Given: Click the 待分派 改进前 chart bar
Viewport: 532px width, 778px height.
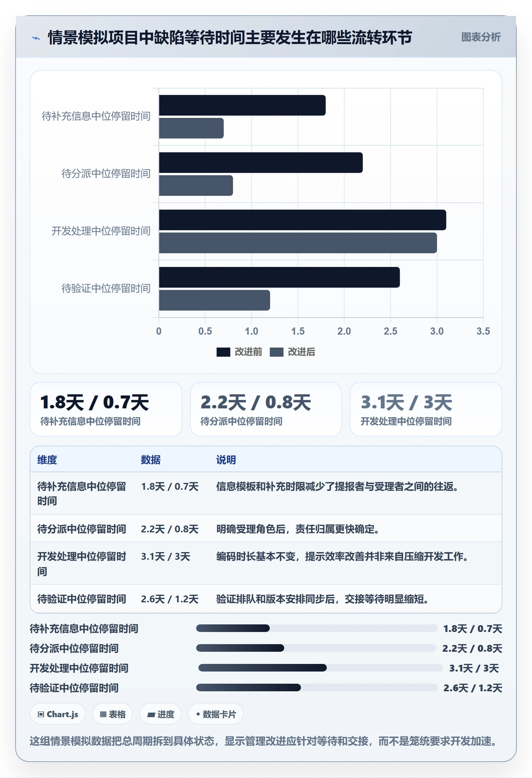Looking at the screenshot, I should pyautogui.click(x=261, y=163).
